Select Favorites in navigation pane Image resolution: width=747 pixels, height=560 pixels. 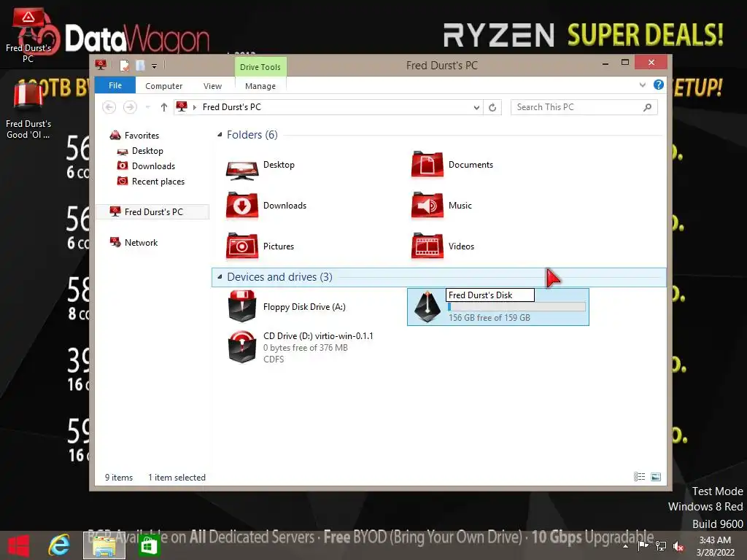coord(142,136)
